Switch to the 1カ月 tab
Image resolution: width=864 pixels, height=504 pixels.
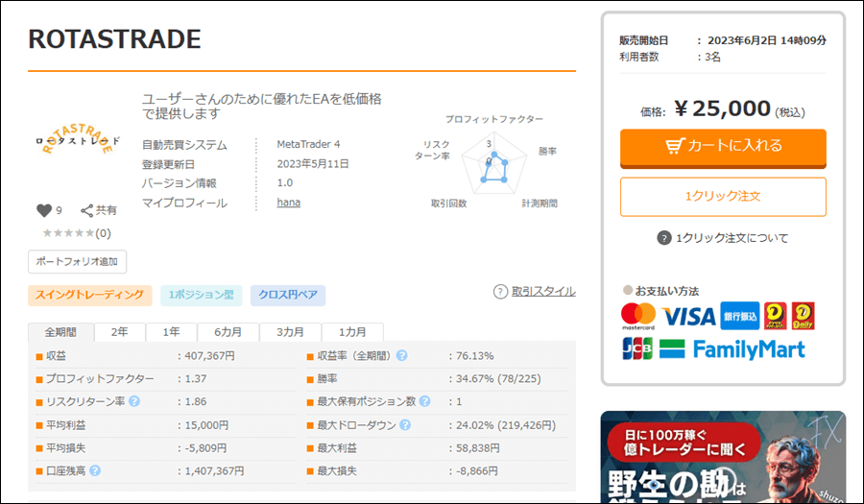click(x=350, y=332)
